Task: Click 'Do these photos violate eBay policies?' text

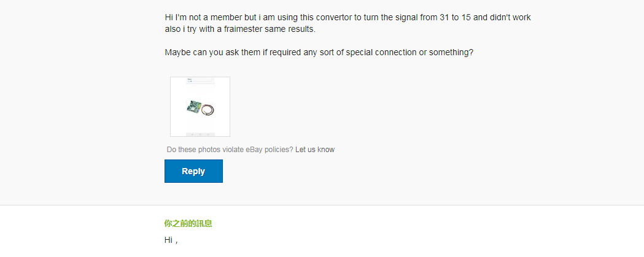Action: coord(230,150)
